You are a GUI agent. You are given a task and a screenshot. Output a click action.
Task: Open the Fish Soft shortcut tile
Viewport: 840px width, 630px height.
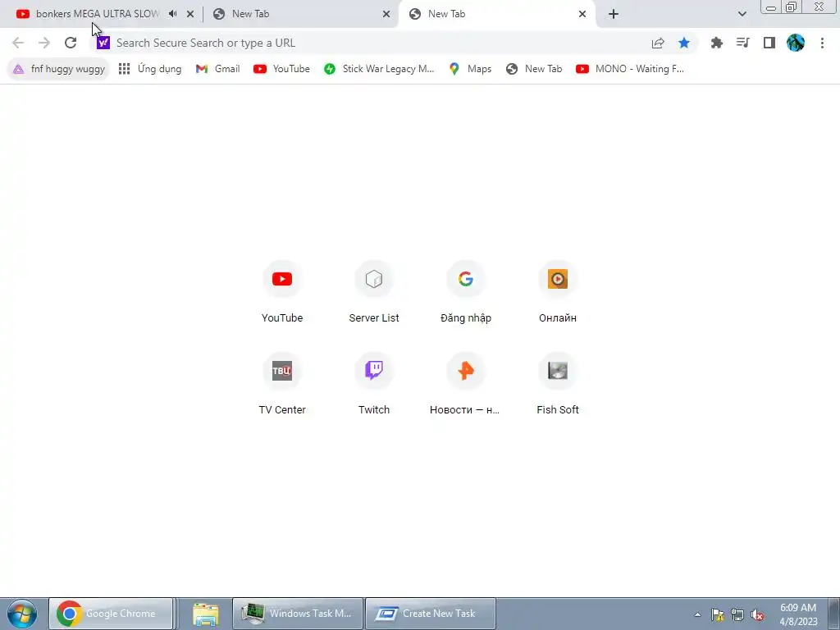(x=558, y=385)
